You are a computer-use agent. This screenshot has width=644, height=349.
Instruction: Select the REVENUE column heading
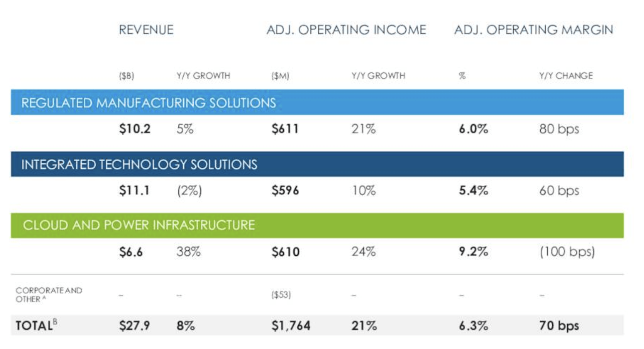pos(146,30)
